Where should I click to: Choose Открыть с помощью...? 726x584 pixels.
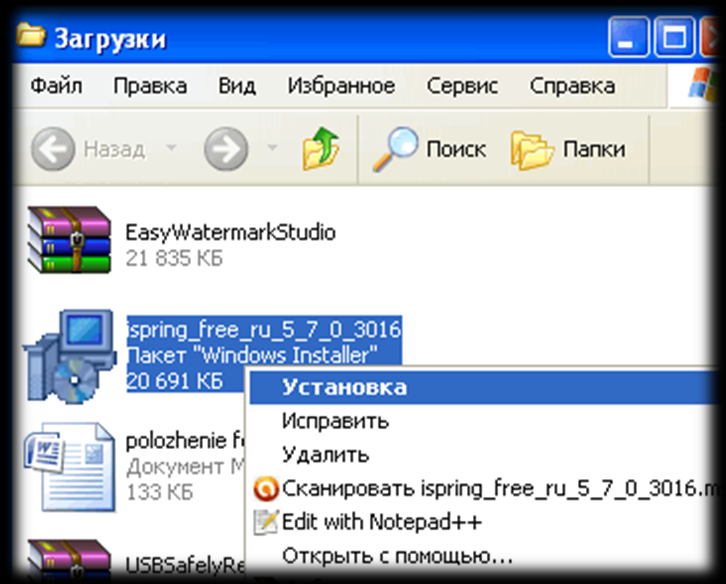484,555
